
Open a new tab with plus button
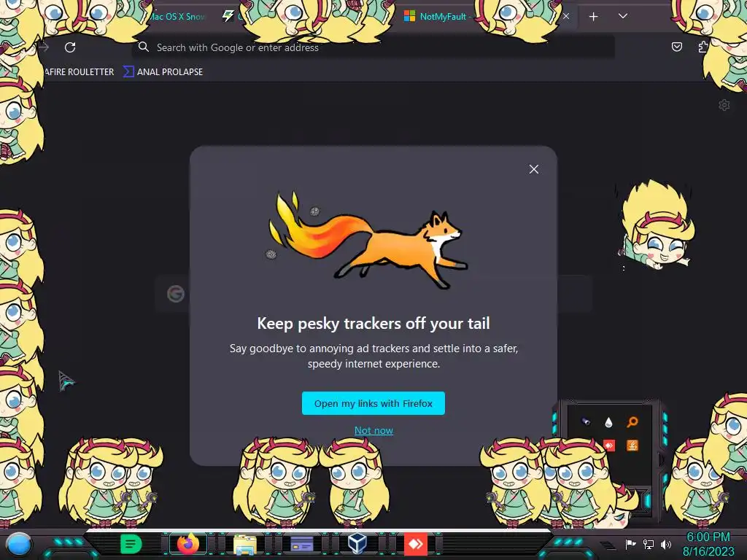click(x=593, y=17)
